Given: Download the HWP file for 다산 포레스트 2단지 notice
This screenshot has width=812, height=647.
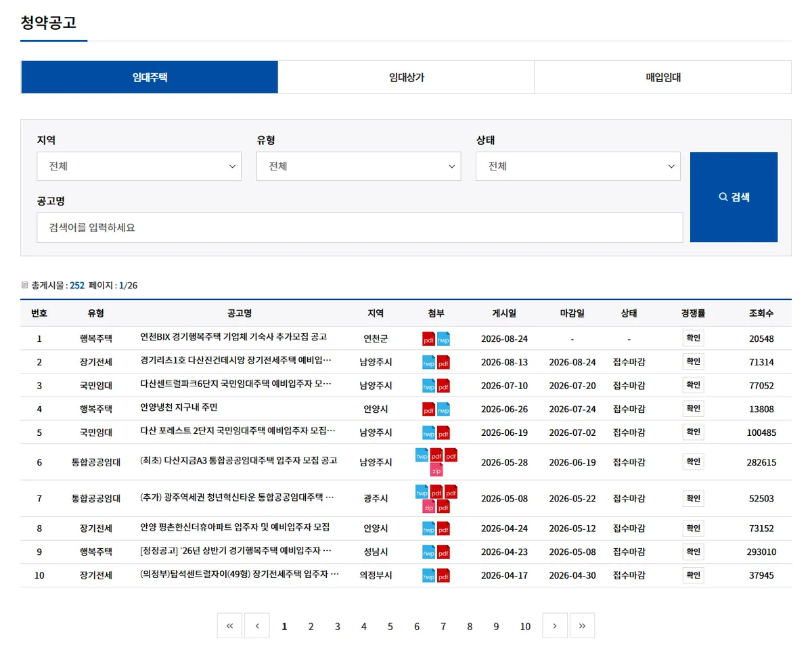Looking at the screenshot, I should coord(429,432).
